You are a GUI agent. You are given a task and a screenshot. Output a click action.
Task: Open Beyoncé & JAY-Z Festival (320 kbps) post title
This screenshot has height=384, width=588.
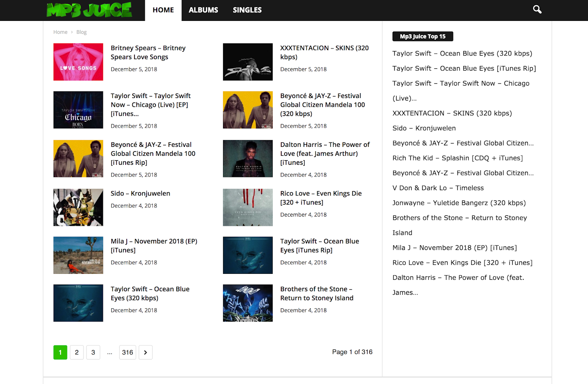pyautogui.click(x=323, y=105)
